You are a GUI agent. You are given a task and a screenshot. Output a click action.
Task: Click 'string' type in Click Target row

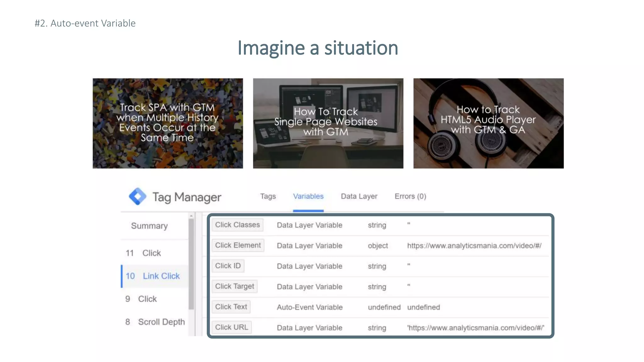377,287
